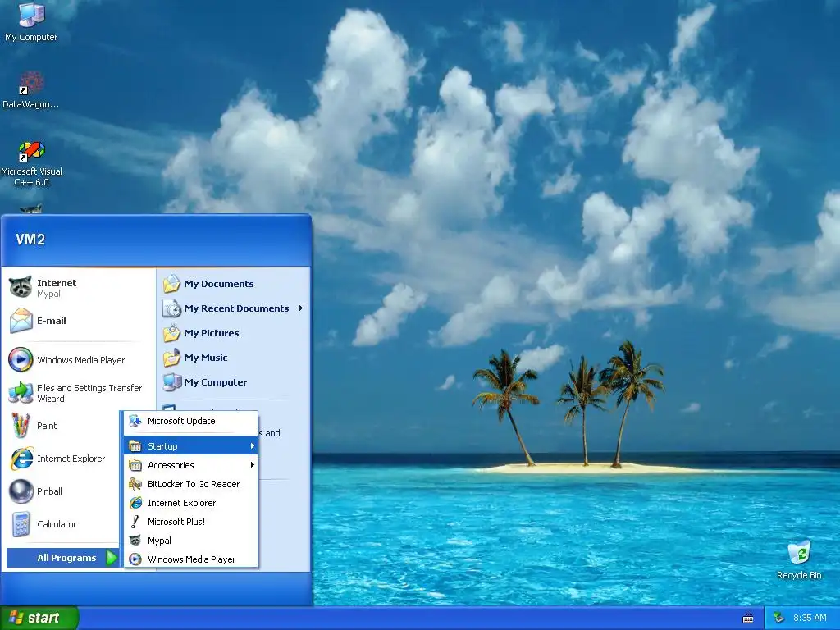Click Files and Settings Transfer Wizard text

pos(89,393)
